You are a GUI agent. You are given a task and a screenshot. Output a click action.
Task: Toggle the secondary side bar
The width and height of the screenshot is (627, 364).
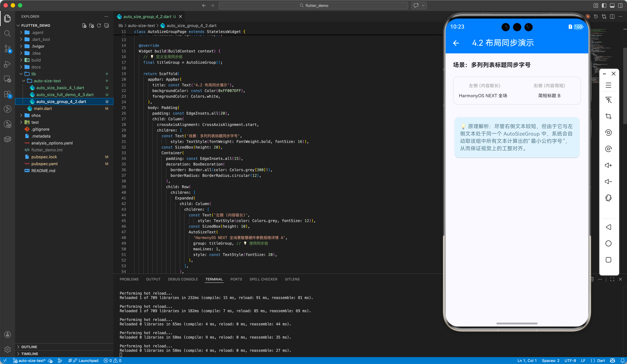[x=620, y=5]
